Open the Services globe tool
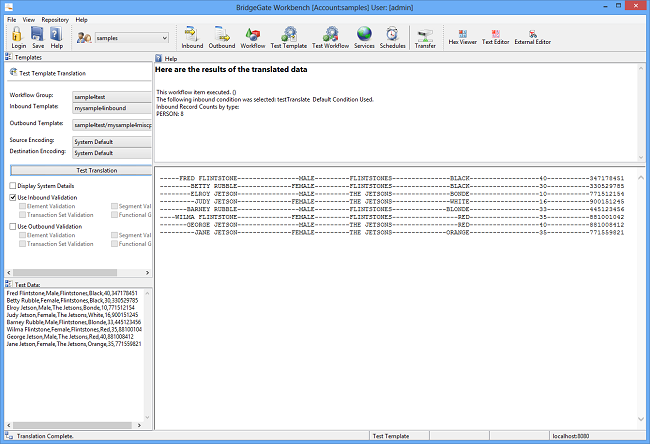 coord(364,34)
